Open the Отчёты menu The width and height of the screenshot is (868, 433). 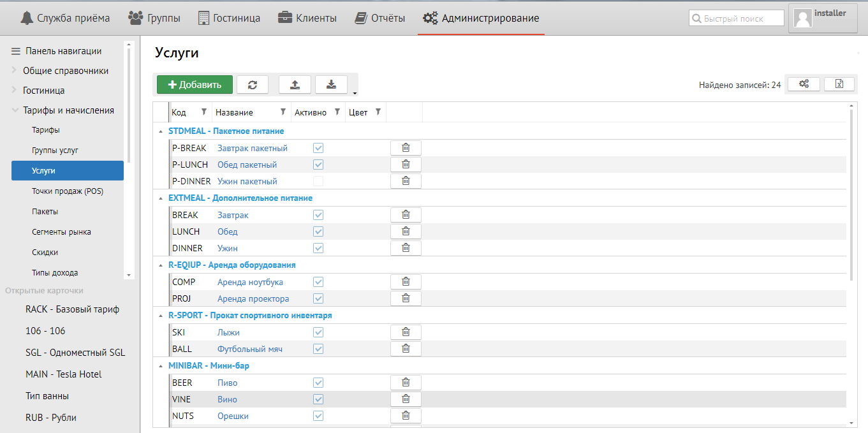click(380, 18)
